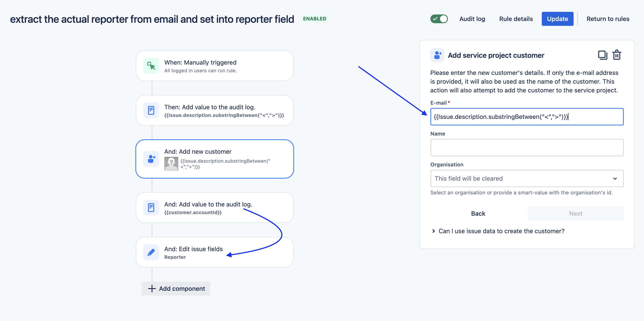
Task: Click the second audit log document icon
Action: click(x=151, y=207)
